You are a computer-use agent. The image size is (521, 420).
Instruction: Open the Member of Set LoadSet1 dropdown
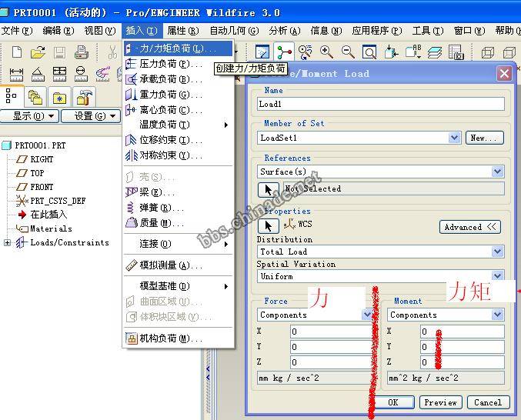[454, 138]
